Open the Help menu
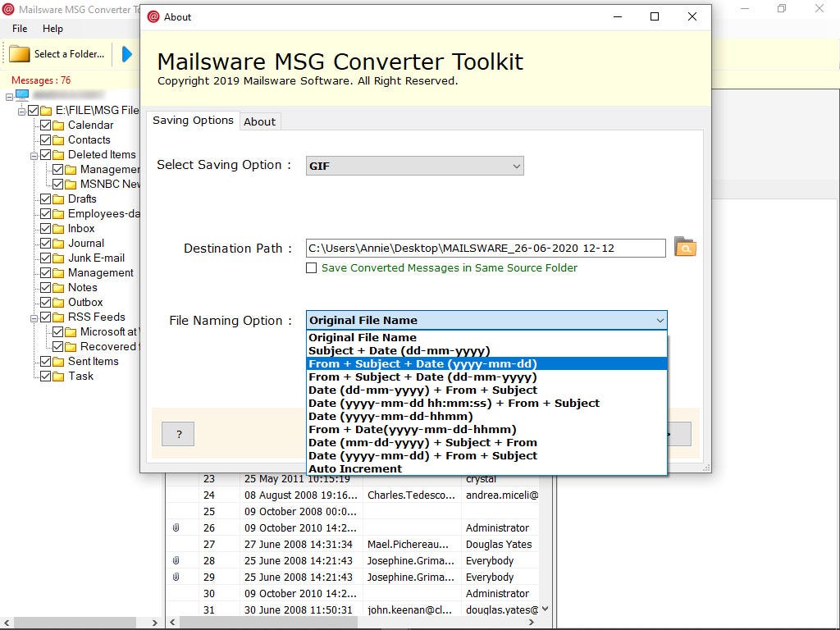Screen dimensions: 840x630 click(x=52, y=29)
